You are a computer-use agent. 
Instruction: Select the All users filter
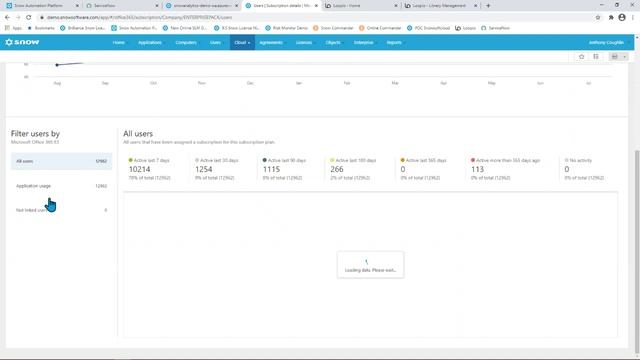tap(61, 161)
